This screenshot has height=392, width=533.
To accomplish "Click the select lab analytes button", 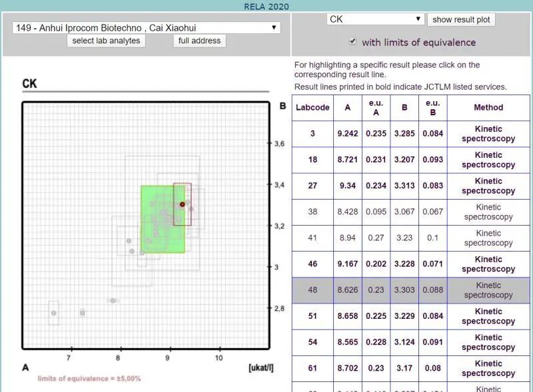I will [x=107, y=41].
